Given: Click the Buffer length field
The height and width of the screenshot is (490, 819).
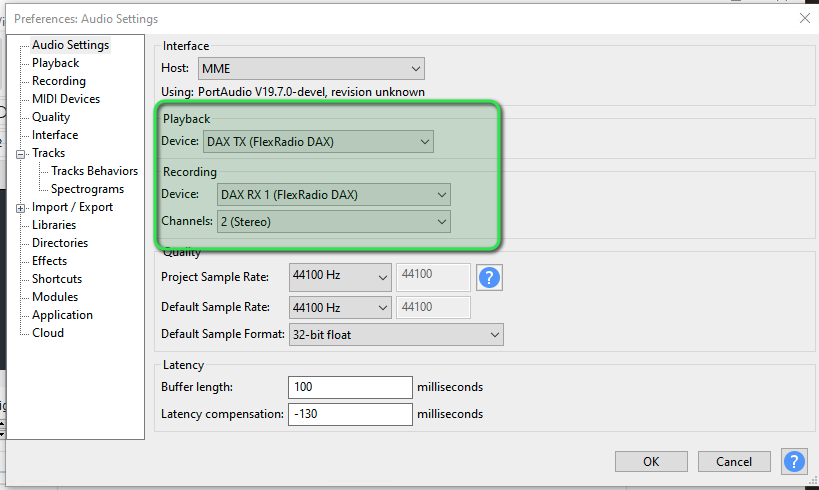Looking at the screenshot, I should coord(350,387).
